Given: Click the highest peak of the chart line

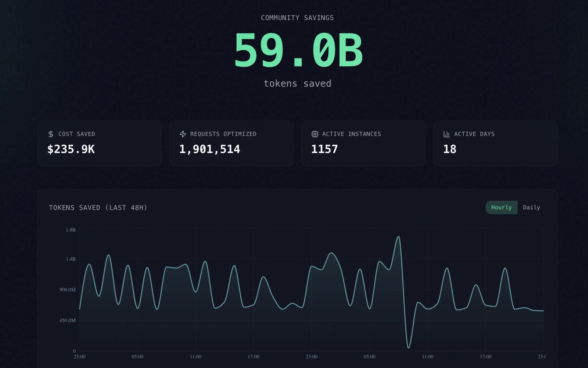Looking at the screenshot, I should coord(398,237).
